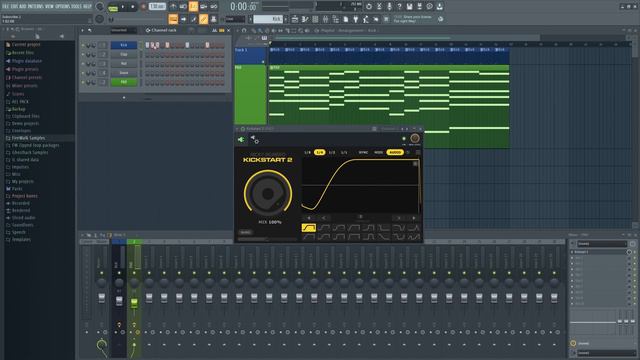640x360 pixels.
Task: Click the download arrow icon at the top toolbar's end
Action: click(440, 7)
